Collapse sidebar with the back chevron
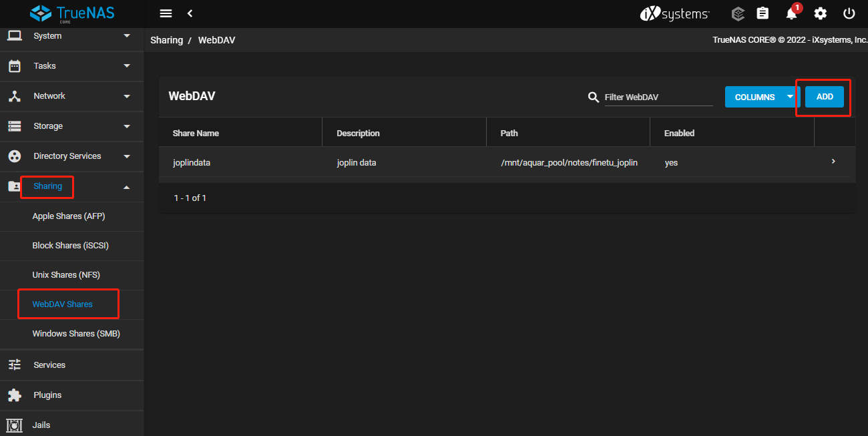 point(190,13)
